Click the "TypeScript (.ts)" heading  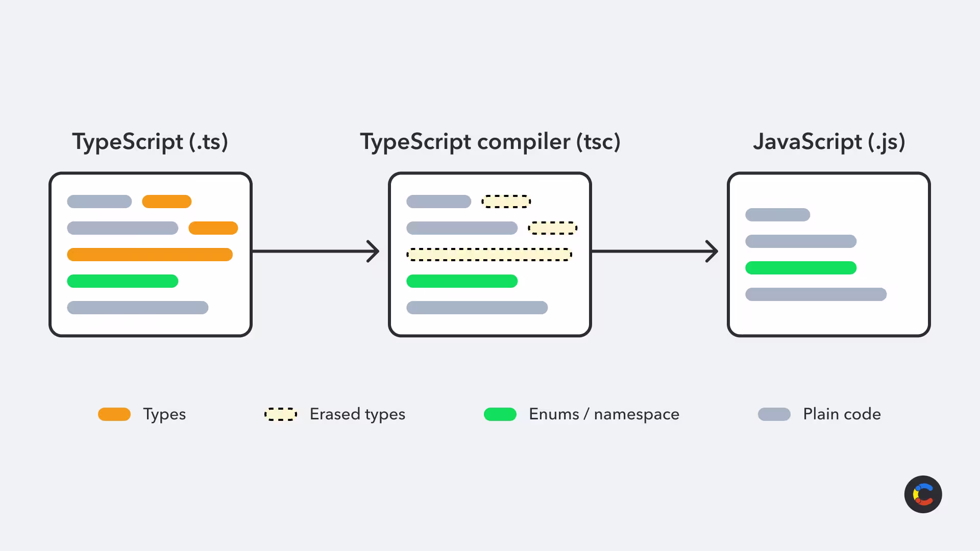tap(150, 142)
